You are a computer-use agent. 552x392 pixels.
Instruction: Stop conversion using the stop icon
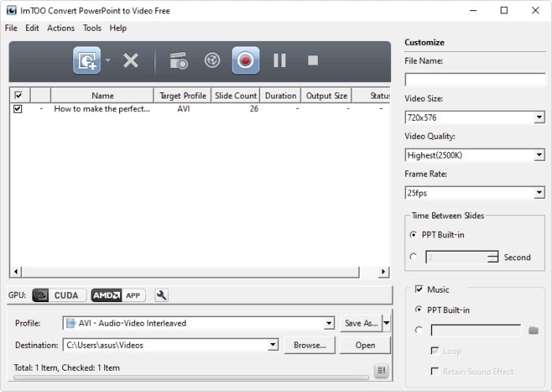[312, 60]
